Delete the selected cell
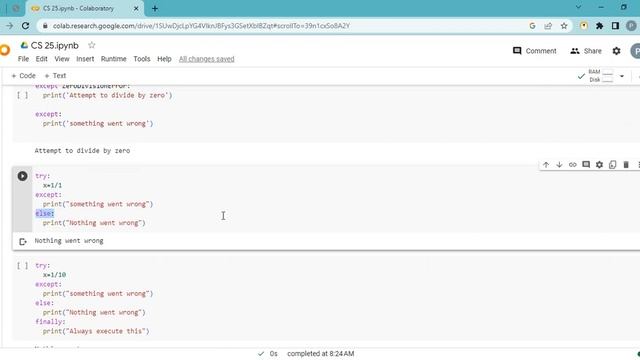This screenshot has width=640, height=360. point(626,165)
